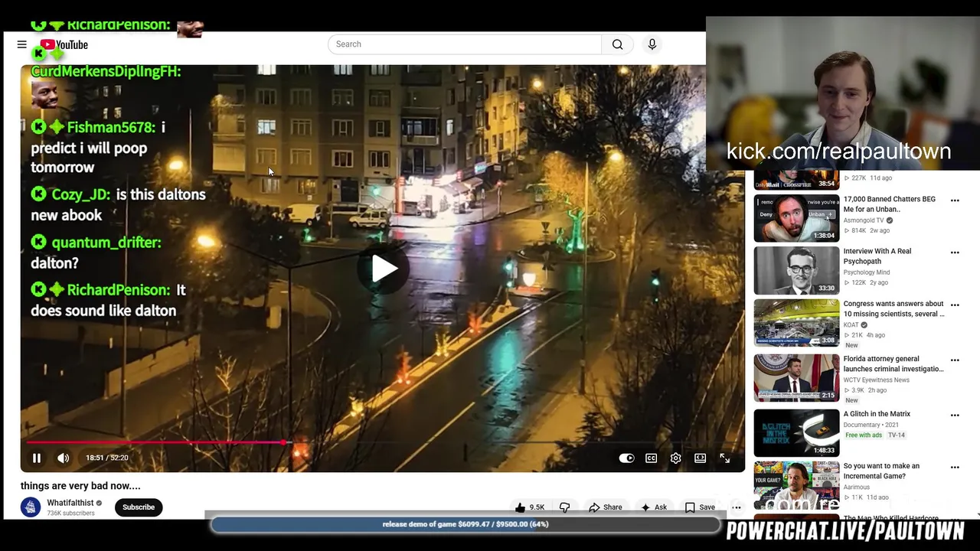Click the Share button
This screenshot has width=980, height=551.
[605, 507]
